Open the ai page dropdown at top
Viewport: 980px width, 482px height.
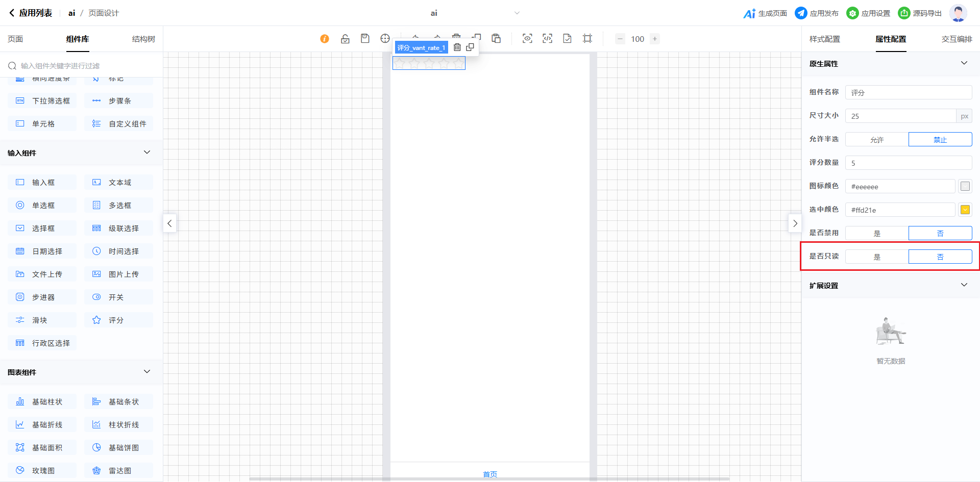(x=517, y=13)
